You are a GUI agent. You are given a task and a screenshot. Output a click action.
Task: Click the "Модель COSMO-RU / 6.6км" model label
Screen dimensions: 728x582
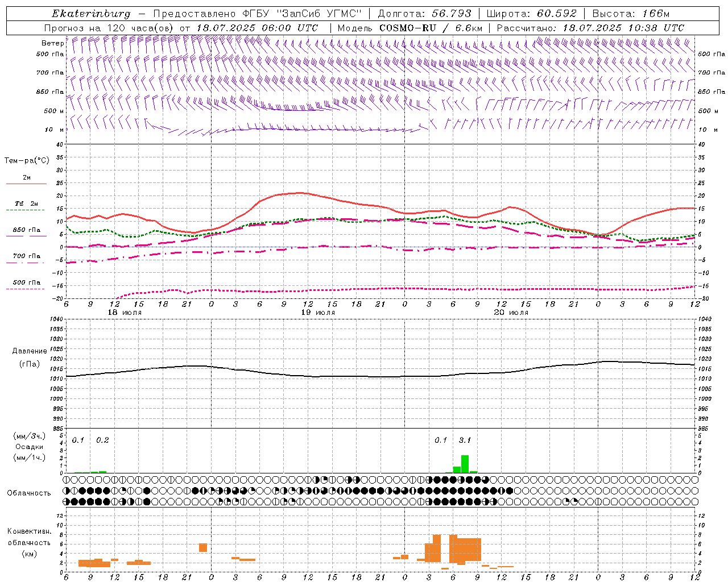[409, 28]
